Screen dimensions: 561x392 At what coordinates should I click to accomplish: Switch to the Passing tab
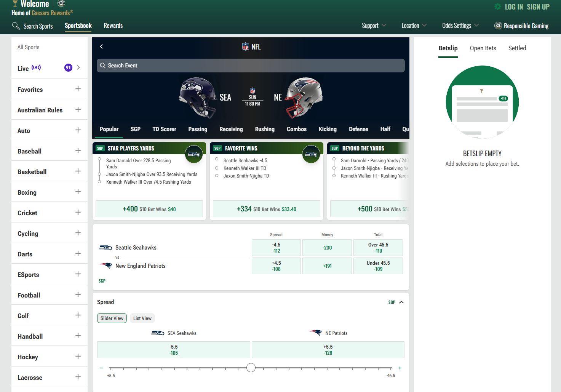(x=198, y=129)
